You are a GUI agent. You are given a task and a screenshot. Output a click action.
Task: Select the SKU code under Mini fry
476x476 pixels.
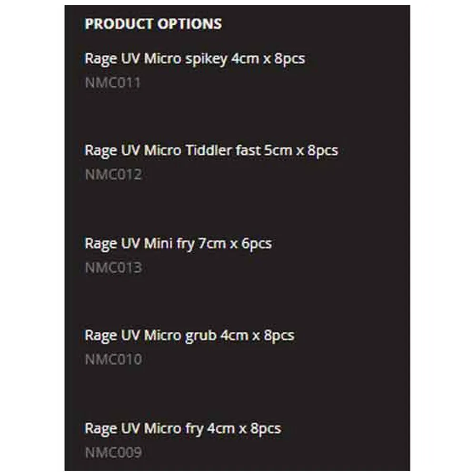tap(113, 268)
